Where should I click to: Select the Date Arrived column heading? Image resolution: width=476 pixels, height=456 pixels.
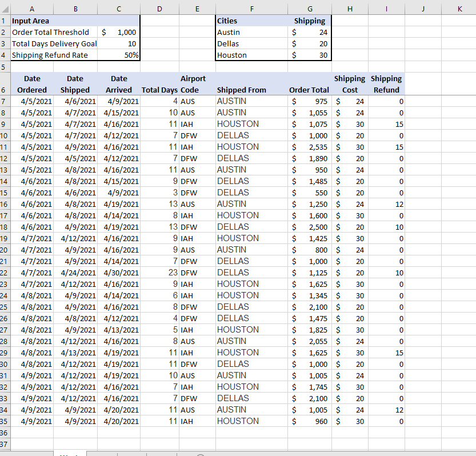[x=119, y=84]
